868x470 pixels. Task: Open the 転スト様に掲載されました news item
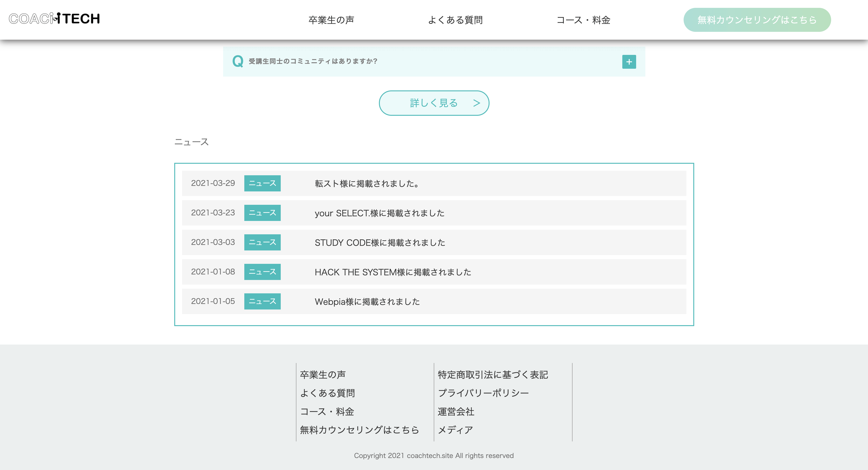tap(367, 183)
